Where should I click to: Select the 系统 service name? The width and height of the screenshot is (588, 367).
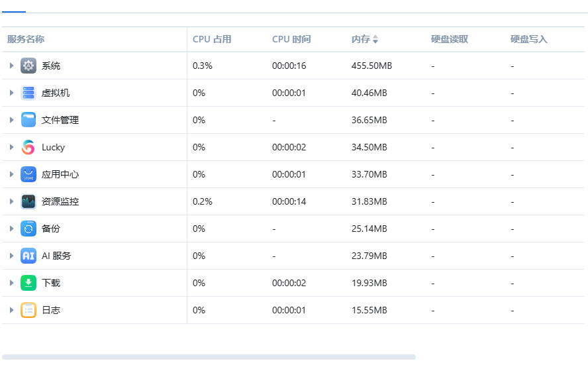point(51,66)
